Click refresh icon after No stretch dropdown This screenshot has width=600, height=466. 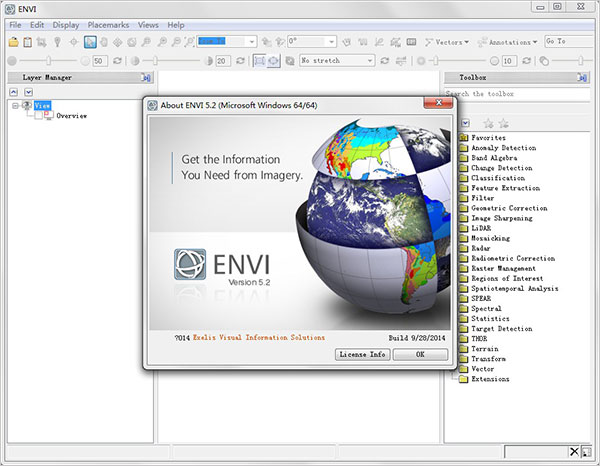pyautogui.click(x=385, y=60)
